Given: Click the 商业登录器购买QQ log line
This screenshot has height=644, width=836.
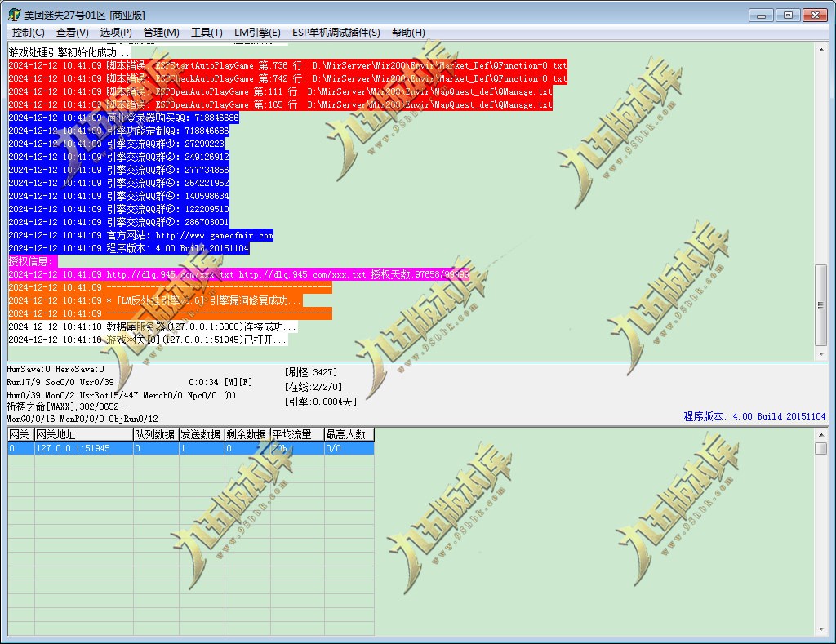Looking at the screenshot, I should [x=124, y=118].
